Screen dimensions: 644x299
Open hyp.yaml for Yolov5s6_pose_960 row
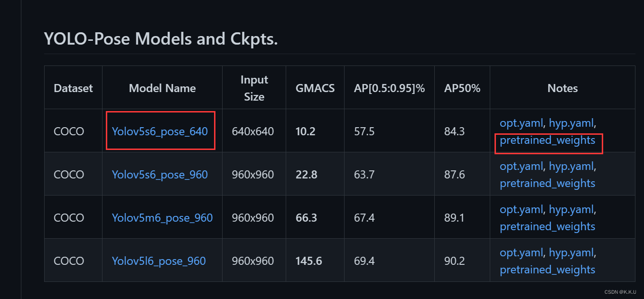(x=571, y=167)
